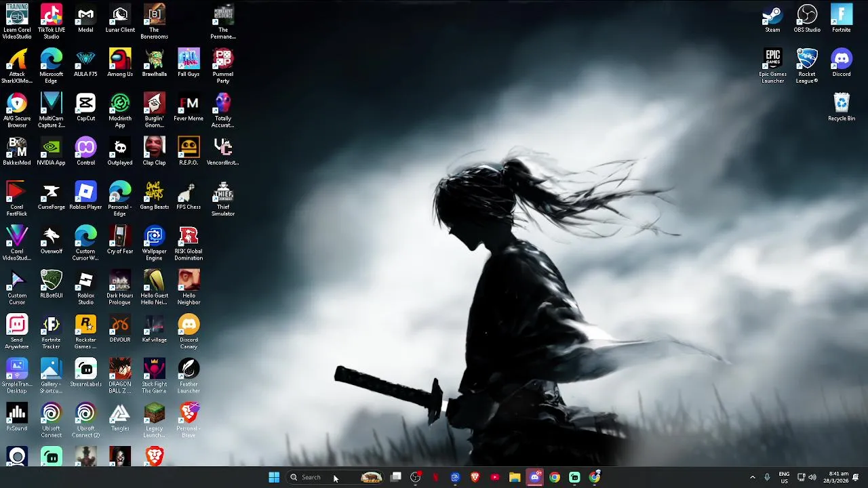The image size is (868, 488).
Task: Open the Windows Start menu
Action: coord(274,477)
